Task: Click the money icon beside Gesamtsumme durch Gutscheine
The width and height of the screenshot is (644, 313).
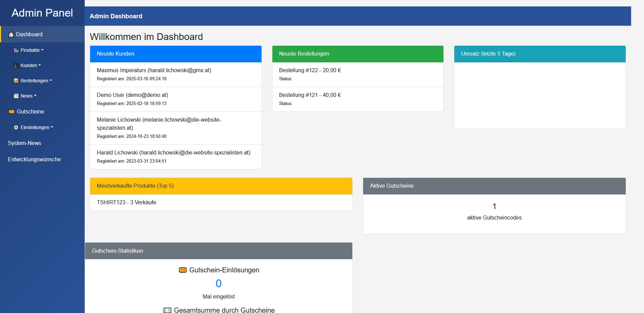Action: 167,310
